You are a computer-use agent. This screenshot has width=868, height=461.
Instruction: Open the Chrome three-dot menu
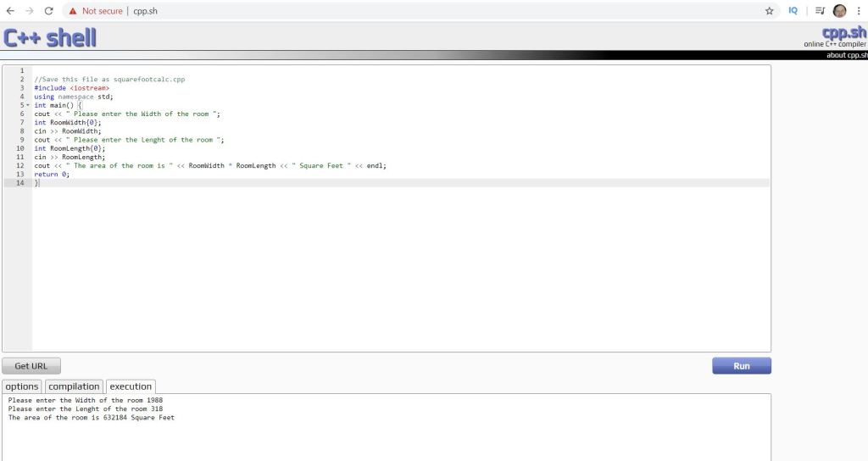point(858,11)
